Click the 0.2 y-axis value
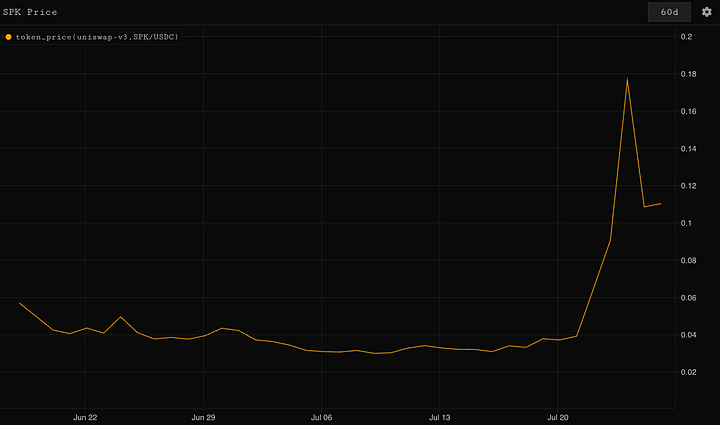This screenshot has height=425, width=720. [686, 37]
